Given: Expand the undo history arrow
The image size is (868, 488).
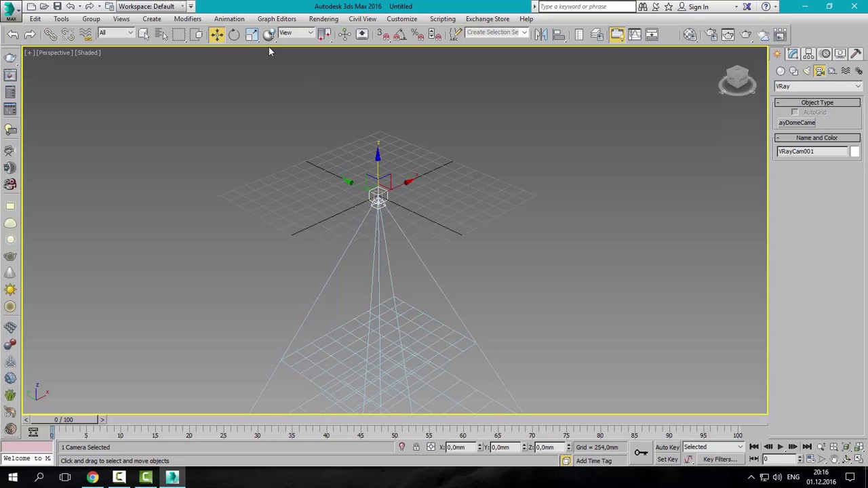Looking at the screenshot, I should coord(79,6).
